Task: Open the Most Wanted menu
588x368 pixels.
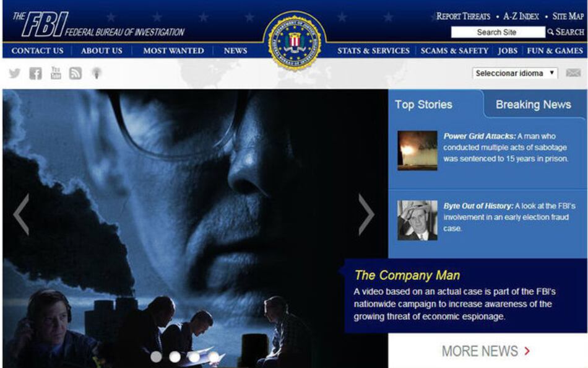Action: pyautogui.click(x=174, y=51)
